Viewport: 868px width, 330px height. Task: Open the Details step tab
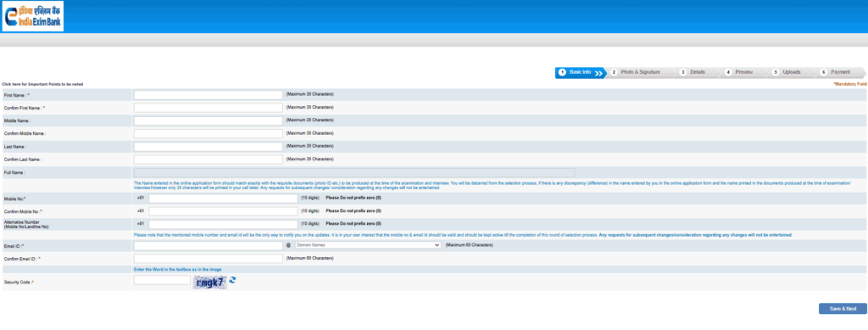[697, 73]
